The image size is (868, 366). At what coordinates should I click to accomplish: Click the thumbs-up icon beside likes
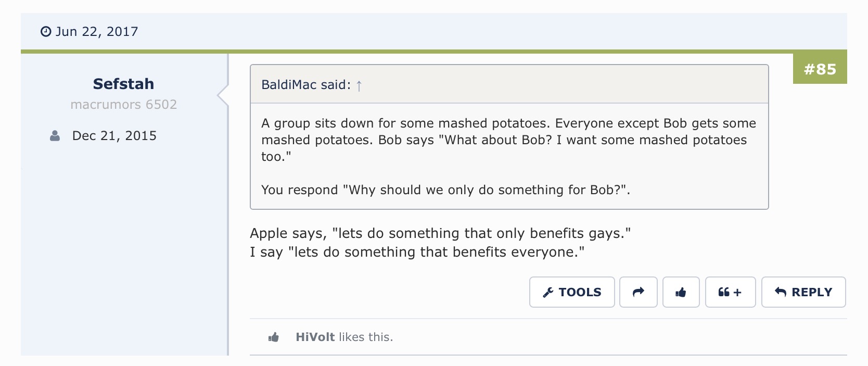click(x=274, y=337)
